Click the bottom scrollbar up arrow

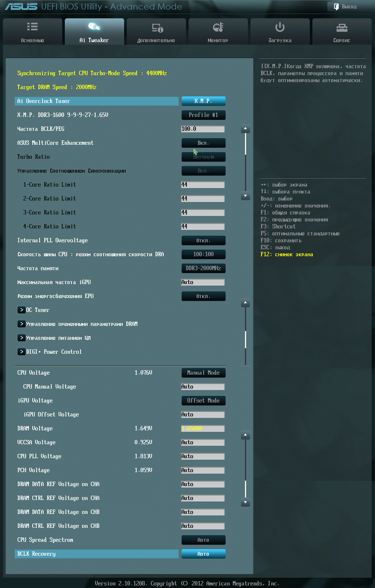pos(245,436)
